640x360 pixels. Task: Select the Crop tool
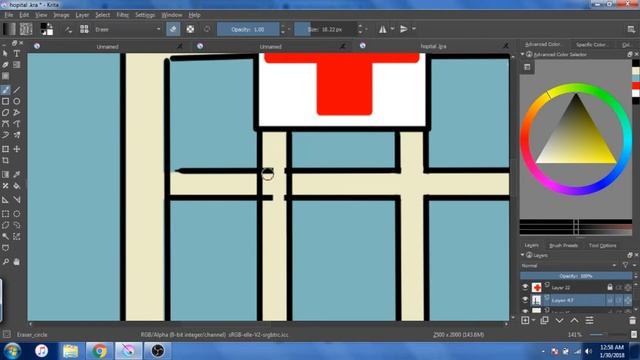[5, 160]
